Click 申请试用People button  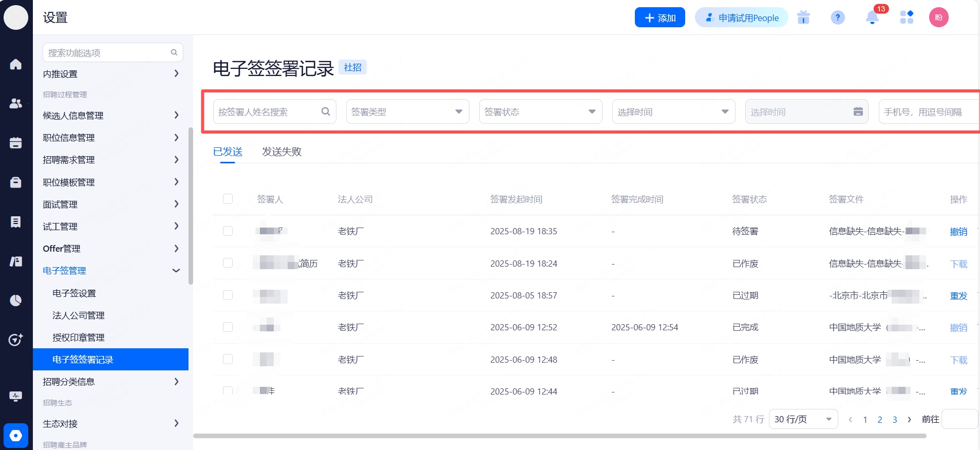click(x=741, y=17)
